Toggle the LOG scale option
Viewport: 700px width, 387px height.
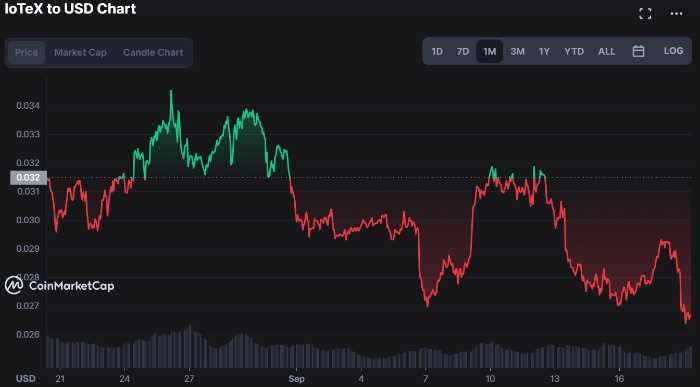pos(673,51)
